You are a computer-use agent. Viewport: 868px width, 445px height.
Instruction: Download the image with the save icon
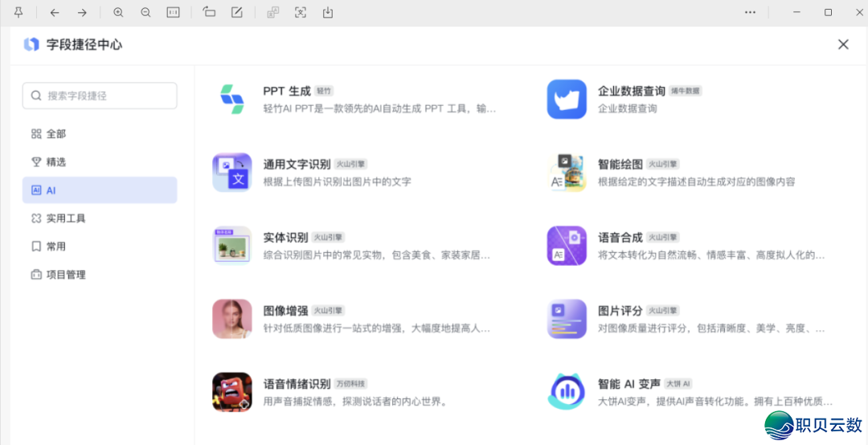tap(328, 12)
